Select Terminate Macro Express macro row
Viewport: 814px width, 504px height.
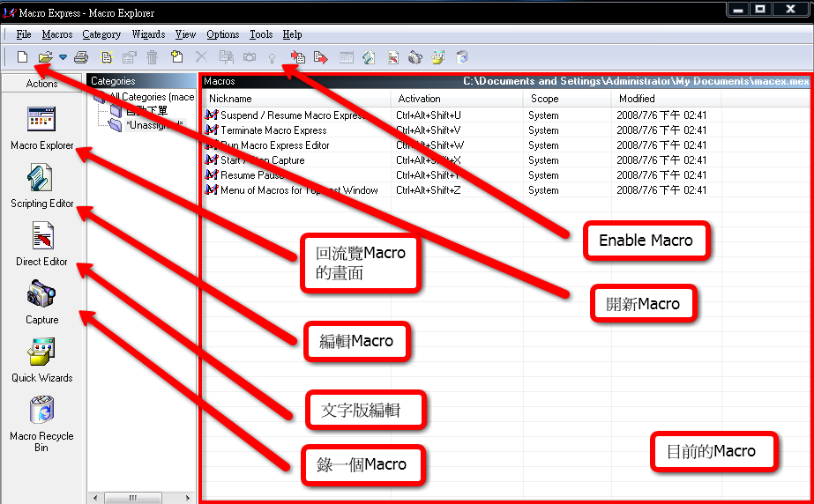(273, 130)
